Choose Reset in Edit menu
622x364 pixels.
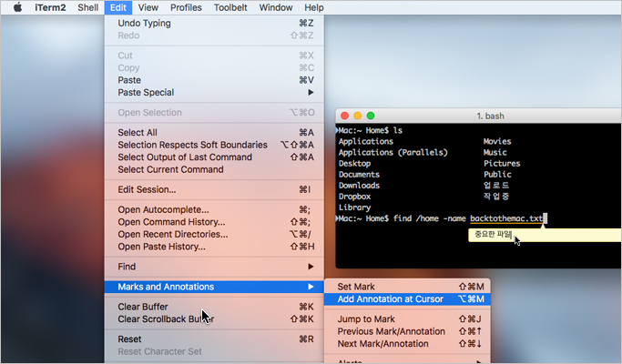(214, 339)
